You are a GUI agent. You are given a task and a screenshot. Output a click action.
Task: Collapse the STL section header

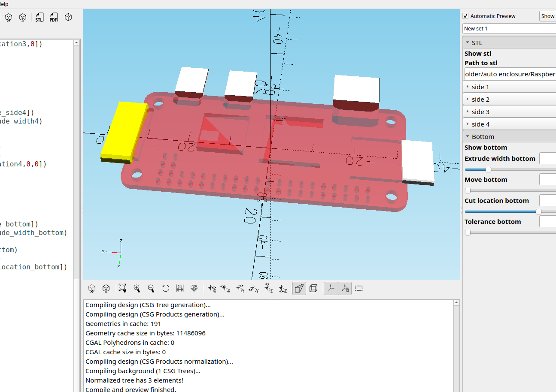477,43
